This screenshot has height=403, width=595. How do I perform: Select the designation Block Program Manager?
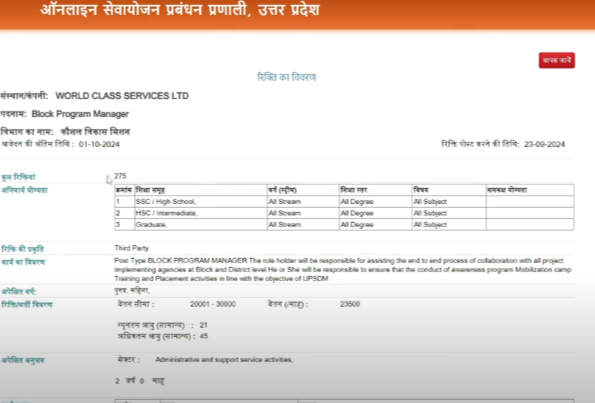tap(80, 114)
